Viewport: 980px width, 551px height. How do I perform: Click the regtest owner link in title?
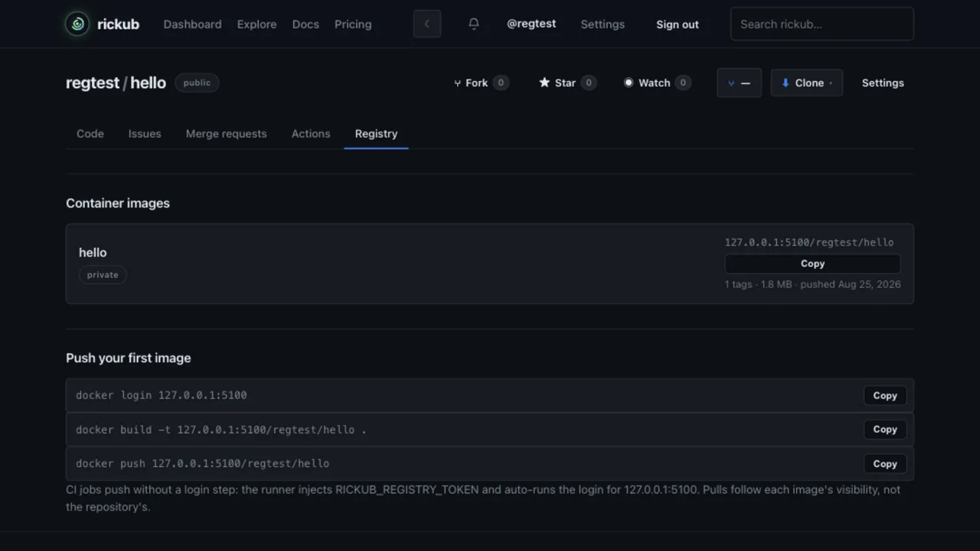pyautogui.click(x=93, y=83)
